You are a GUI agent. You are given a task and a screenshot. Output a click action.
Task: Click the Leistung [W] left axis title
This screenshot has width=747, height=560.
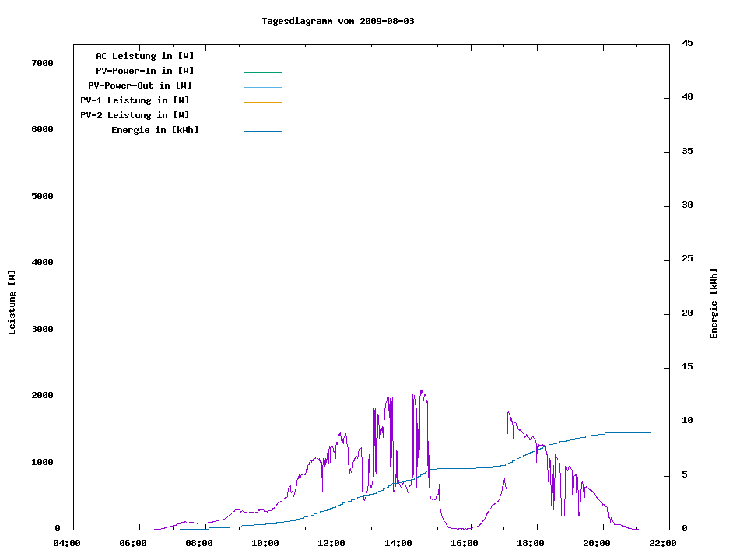(12, 303)
